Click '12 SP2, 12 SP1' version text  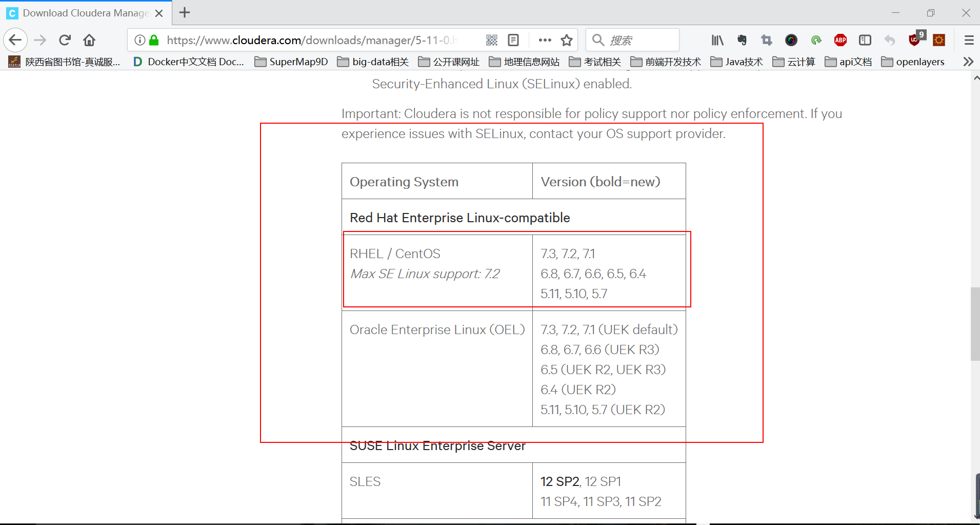pyautogui.click(x=581, y=481)
